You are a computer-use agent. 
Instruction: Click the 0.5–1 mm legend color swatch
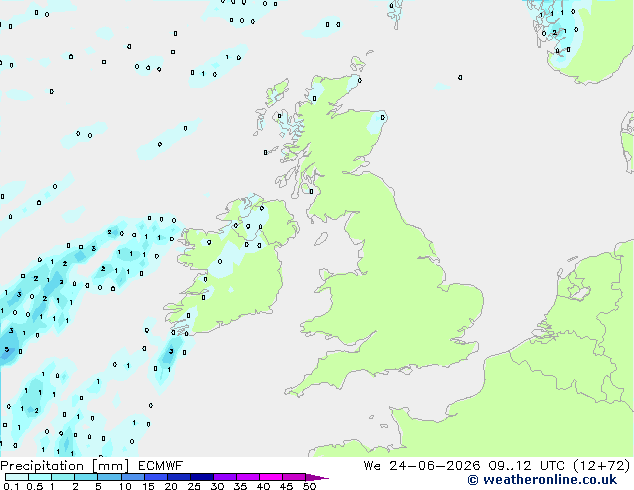(x=40, y=477)
